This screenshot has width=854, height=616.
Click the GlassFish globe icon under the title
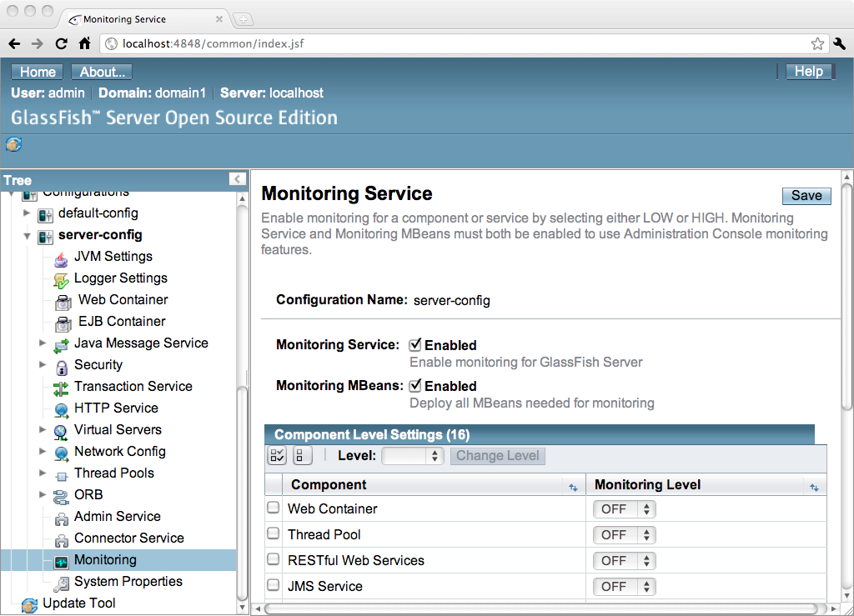click(13, 144)
